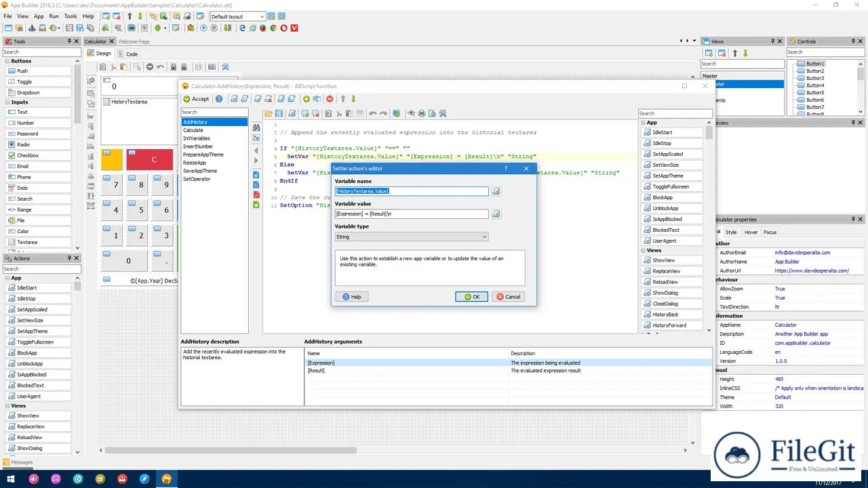Viewport: 868px width, 488px height.
Task: Click the debug bug icon in main toolbar
Action: coord(191,28)
